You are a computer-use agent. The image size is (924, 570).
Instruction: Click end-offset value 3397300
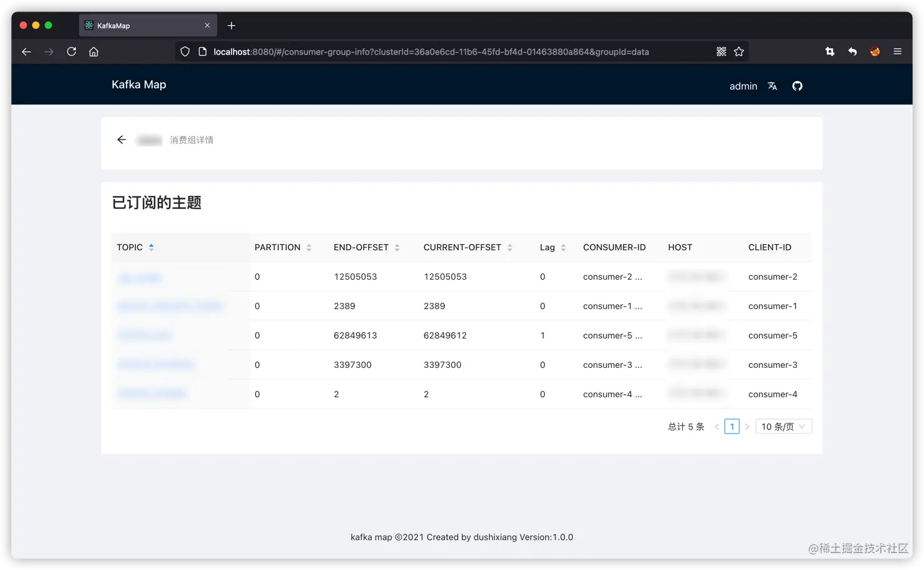click(352, 365)
